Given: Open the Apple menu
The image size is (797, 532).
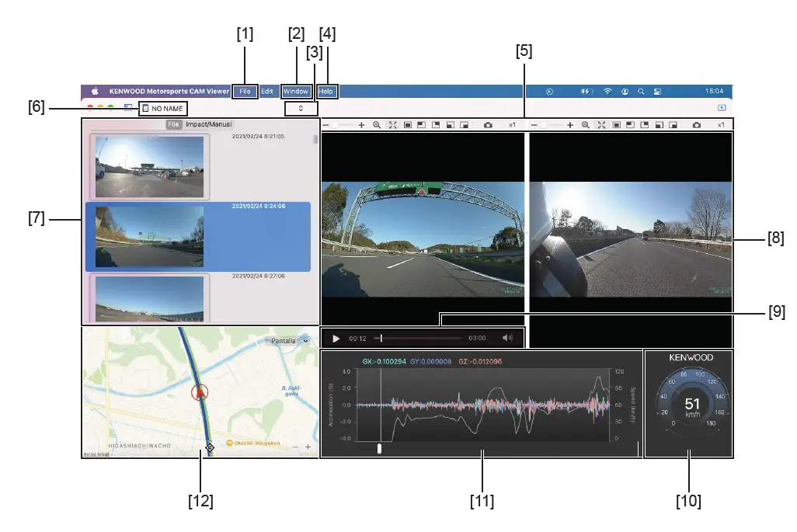Looking at the screenshot, I should click(93, 91).
